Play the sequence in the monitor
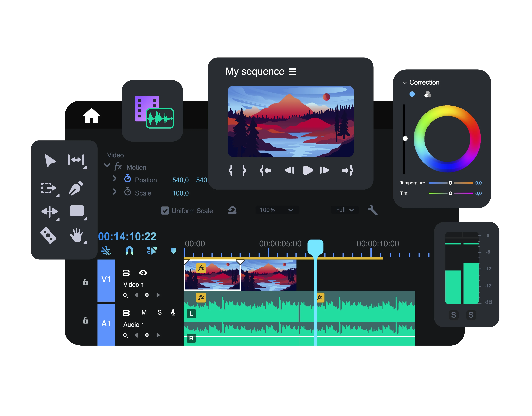This screenshot has height=416, width=532. coord(308,170)
